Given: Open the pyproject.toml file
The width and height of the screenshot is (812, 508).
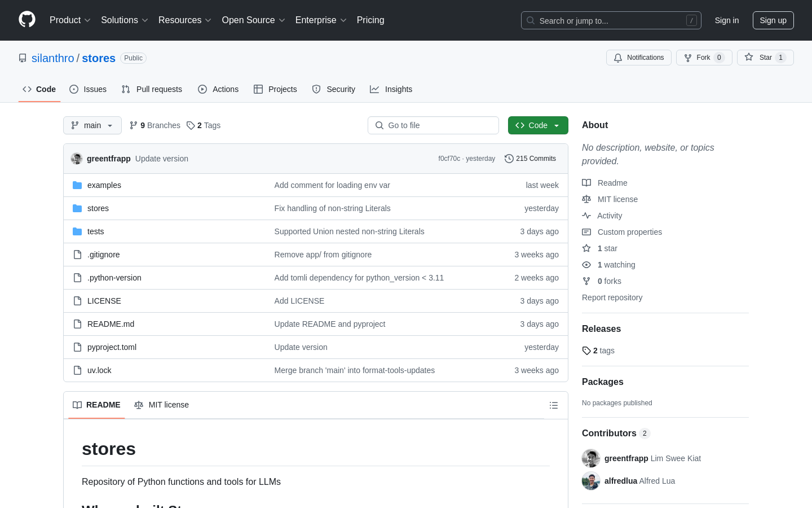Looking at the screenshot, I should tap(112, 347).
